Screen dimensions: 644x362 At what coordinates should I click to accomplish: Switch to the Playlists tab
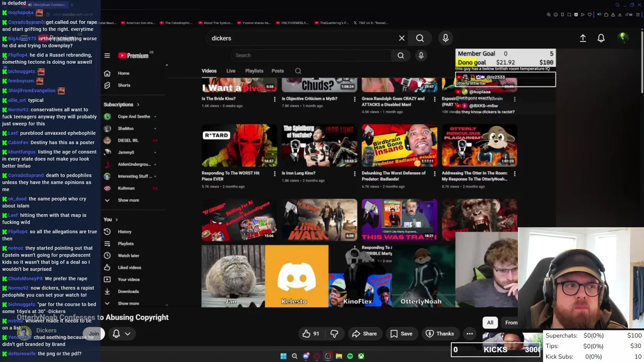pos(254,71)
